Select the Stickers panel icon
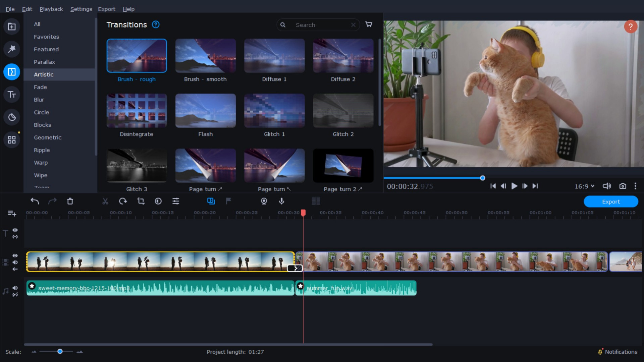The width and height of the screenshot is (644, 362). coord(12,117)
